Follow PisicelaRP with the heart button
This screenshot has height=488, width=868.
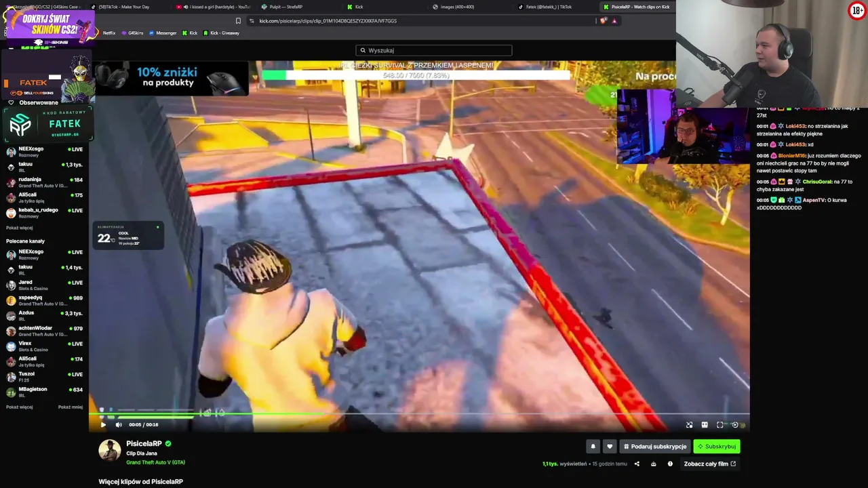click(610, 447)
